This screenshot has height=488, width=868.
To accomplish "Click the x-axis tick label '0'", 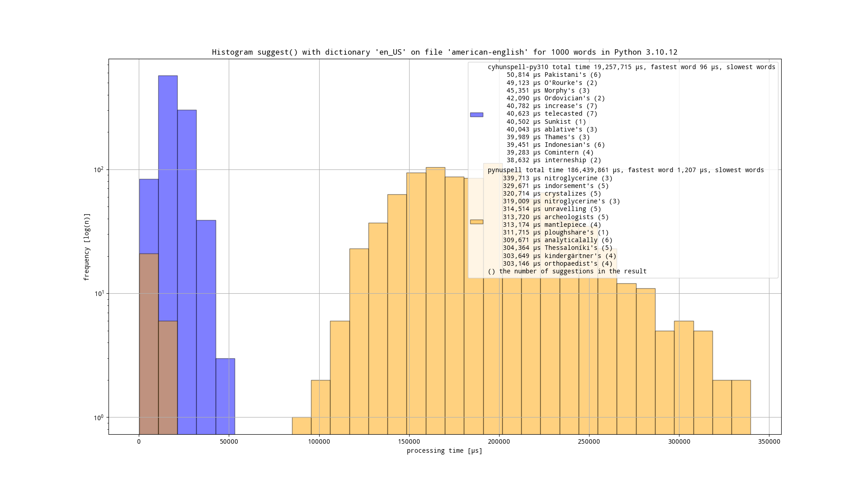I will [x=139, y=441].
